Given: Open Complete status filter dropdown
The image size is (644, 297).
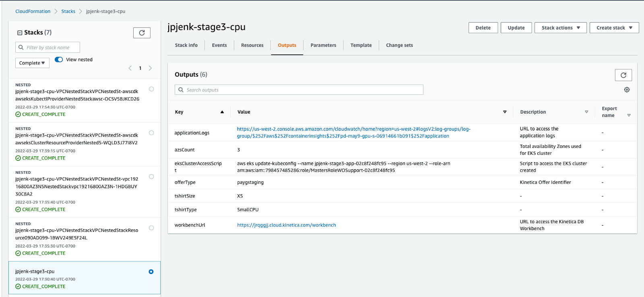Looking at the screenshot, I should 32,63.
